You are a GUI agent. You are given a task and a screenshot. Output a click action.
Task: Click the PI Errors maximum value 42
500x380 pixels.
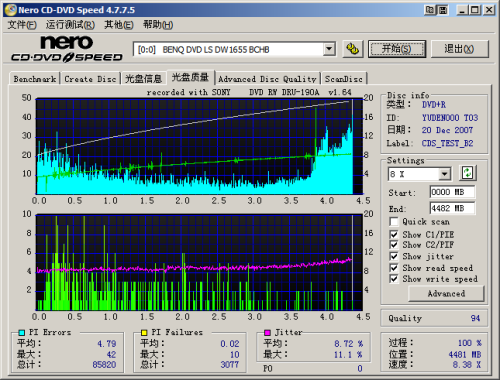point(111,354)
